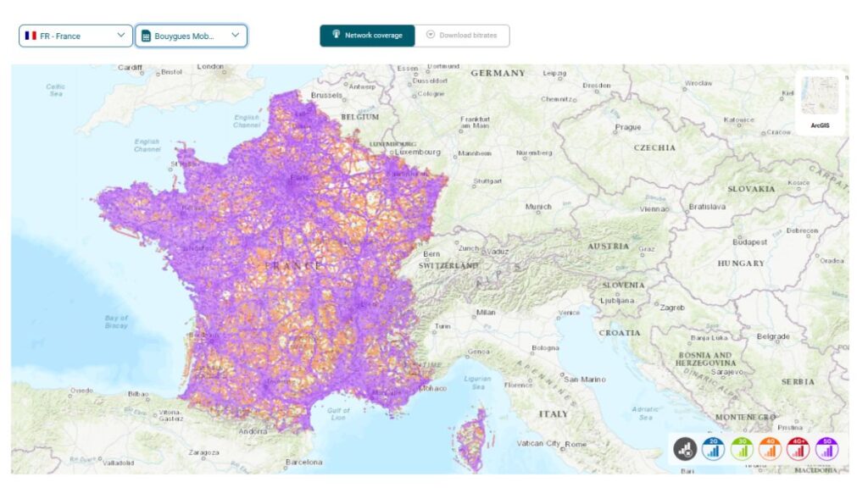This screenshot has height=488, width=868.
Task: Click the Milan label on the map
Action: (486, 312)
